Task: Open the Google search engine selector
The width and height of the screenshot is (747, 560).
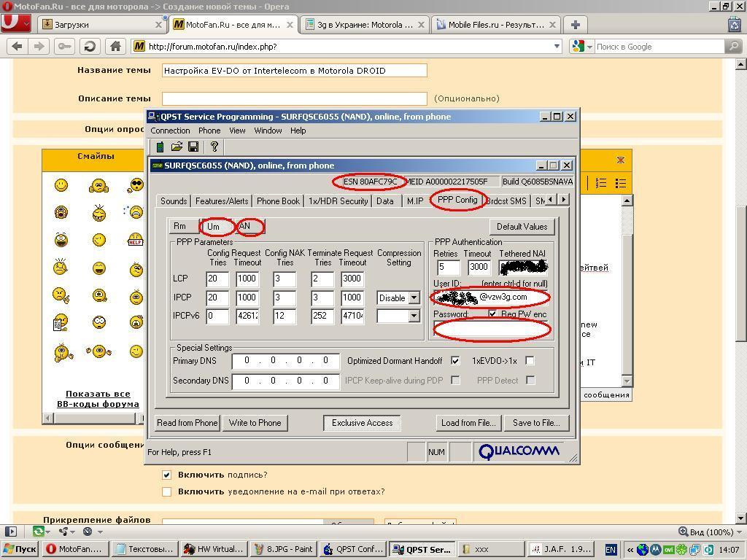Action: pos(589,47)
